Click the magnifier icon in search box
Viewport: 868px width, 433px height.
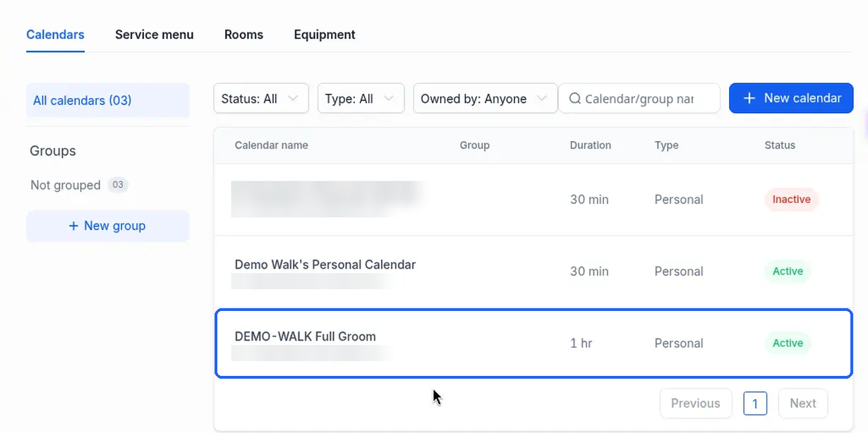point(574,99)
